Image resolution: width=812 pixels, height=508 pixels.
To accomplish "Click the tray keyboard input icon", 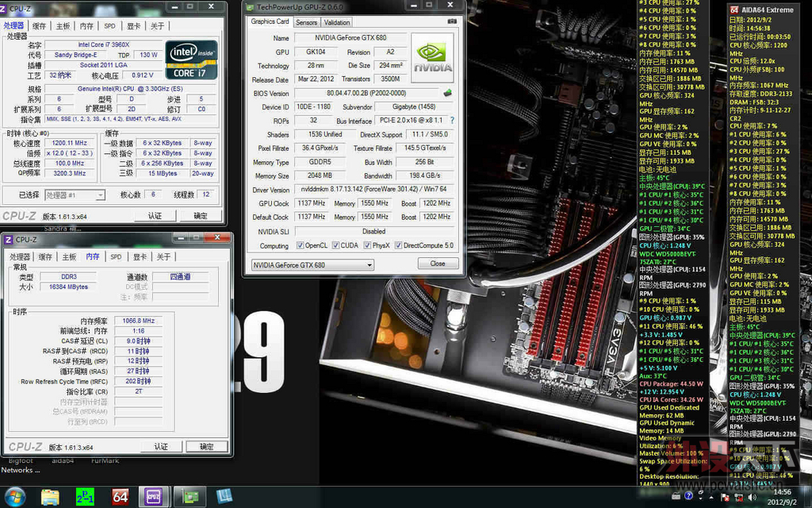I will tap(676, 497).
